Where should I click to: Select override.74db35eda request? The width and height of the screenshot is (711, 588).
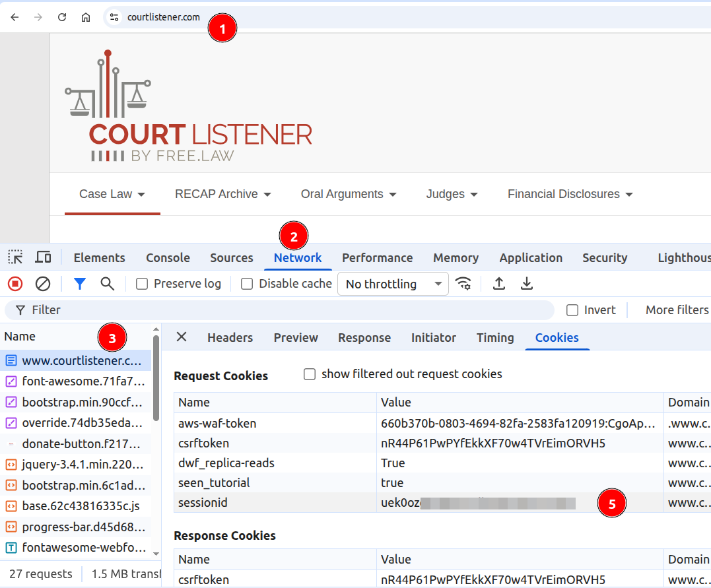[x=76, y=423]
